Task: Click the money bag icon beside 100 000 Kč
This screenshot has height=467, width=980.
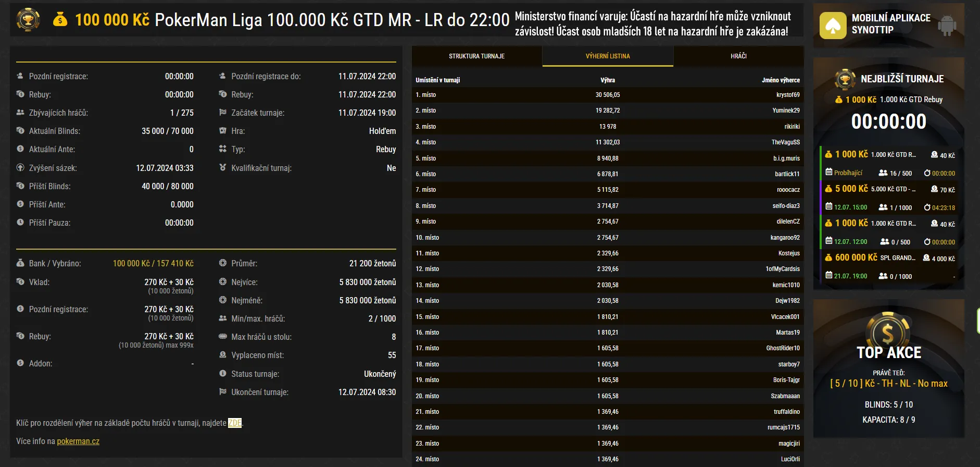Action: coord(60,20)
